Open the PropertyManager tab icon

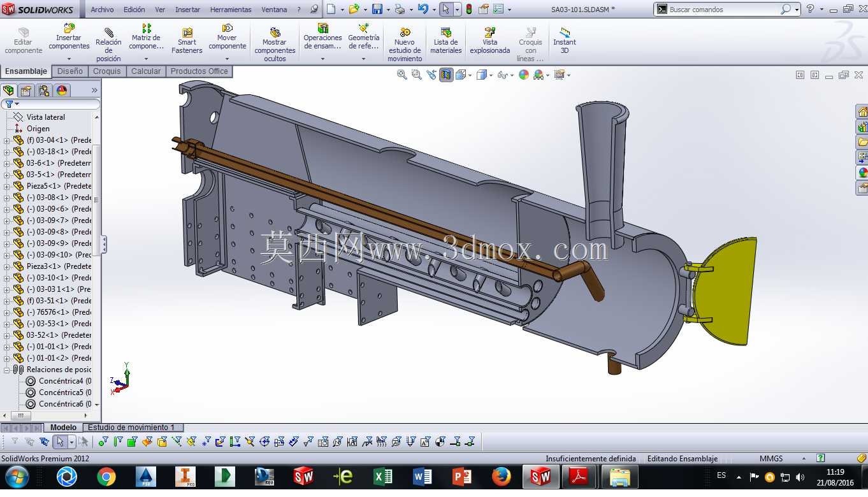pos(26,90)
